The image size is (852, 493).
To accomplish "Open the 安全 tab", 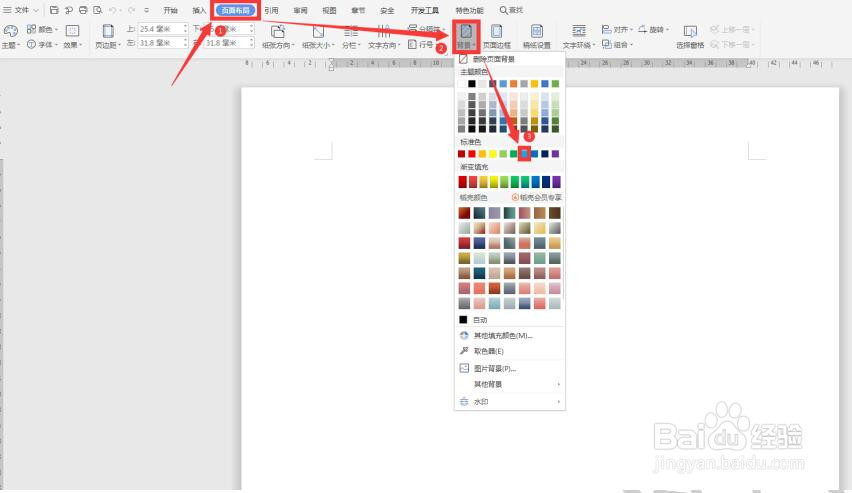I will pyautogui.click(x=387, y=10).
